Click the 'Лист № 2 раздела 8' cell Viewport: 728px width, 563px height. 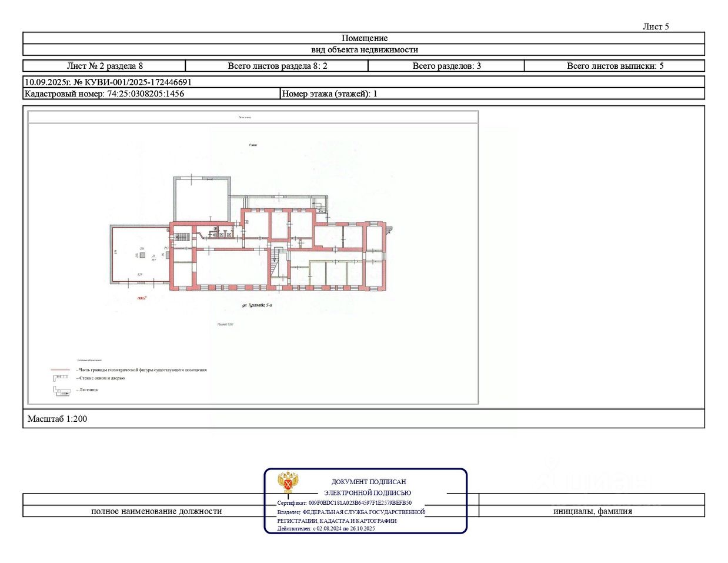(105, 66)
